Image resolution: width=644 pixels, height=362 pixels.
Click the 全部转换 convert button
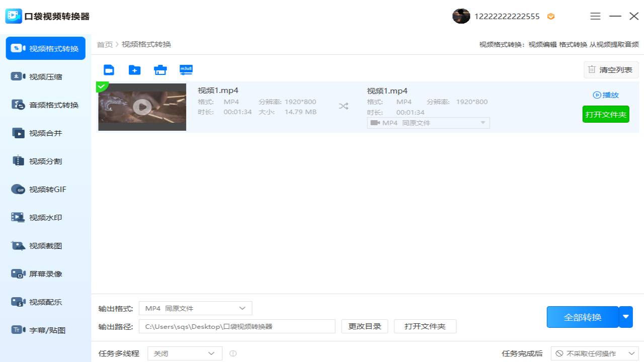[583, 317]
